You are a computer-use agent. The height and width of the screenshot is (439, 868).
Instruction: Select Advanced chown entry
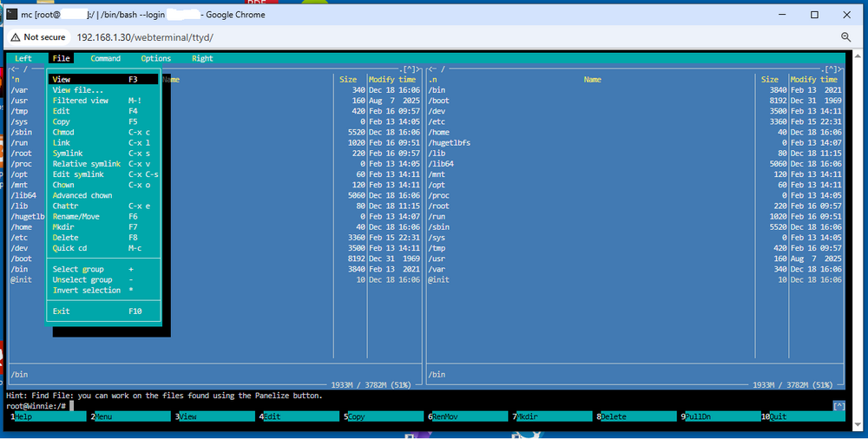(x=103, y=195)
